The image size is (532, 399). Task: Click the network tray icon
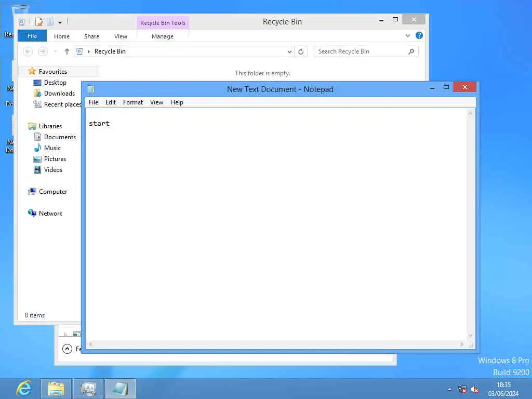pos(462,389)
